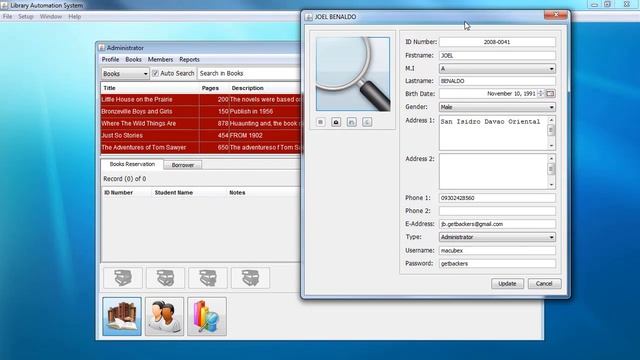Click the Address 2 scrollbar down arrow
The width and height of the screenshot is (640, 360).
[x=551, y=184]
